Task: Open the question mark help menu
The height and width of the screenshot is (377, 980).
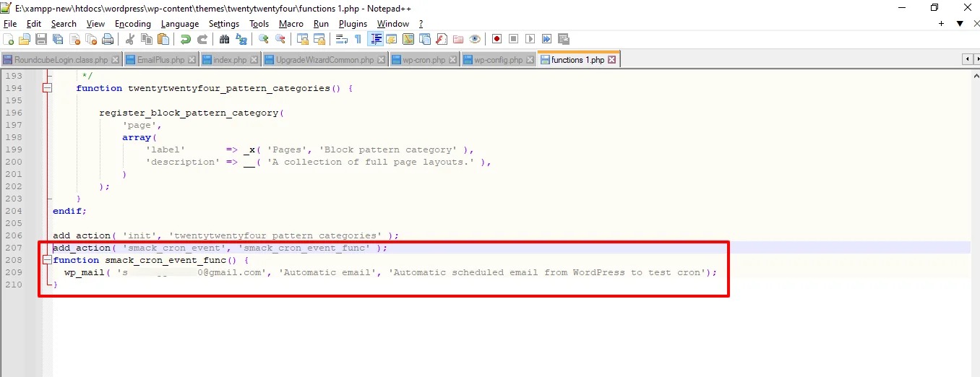Action: (421, 24)
